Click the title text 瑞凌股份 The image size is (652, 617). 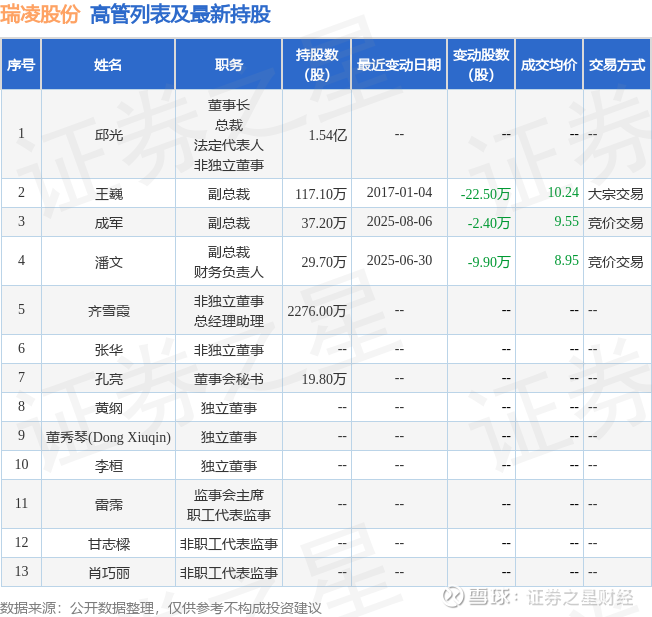click(x=40, y=14)
